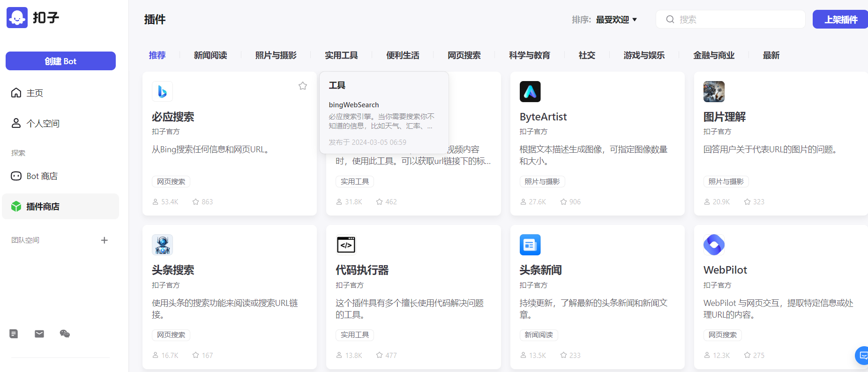The width and height of the screenshot is (868, 372).
Task: Click 新闻阅读 tag on 头条新闻 card
Action: click(x=539, y=335)
